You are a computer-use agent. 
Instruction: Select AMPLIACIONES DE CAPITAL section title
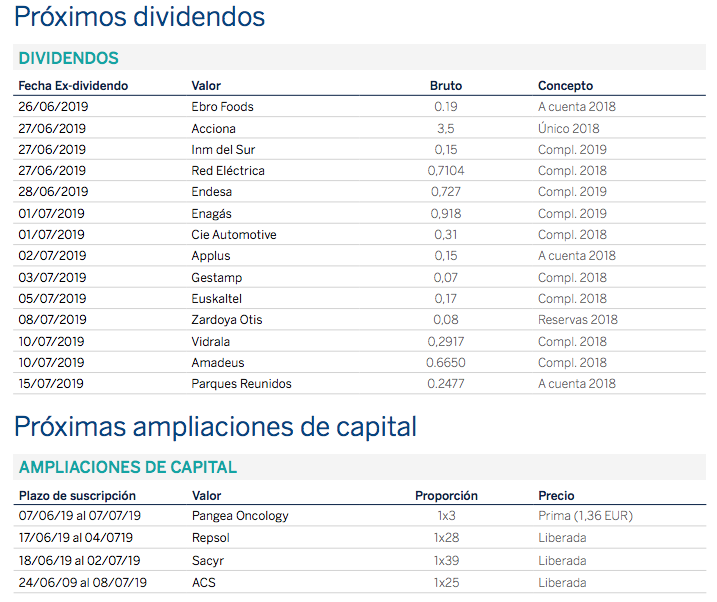pos(128,467)
